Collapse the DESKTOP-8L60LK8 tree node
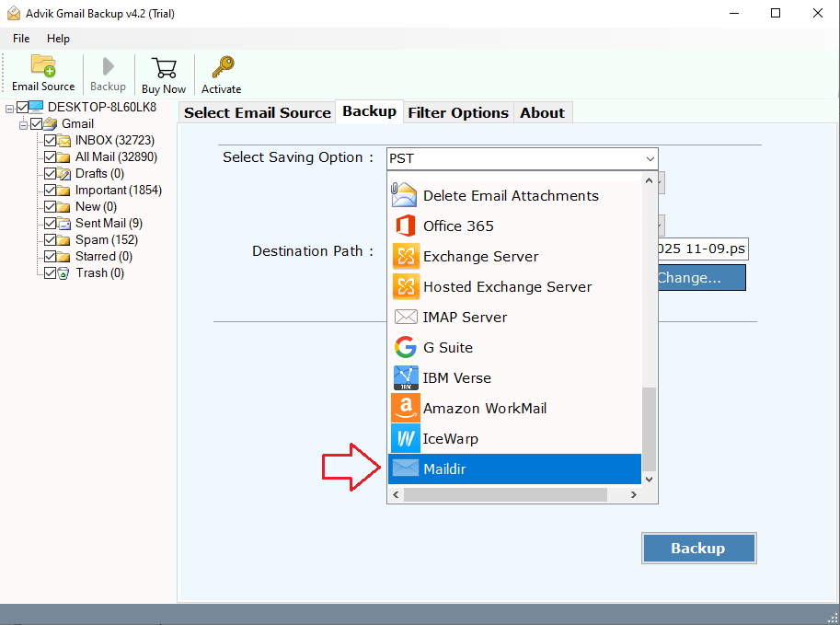The height and width of the screenshot is (625, 840). pos(9,109)
